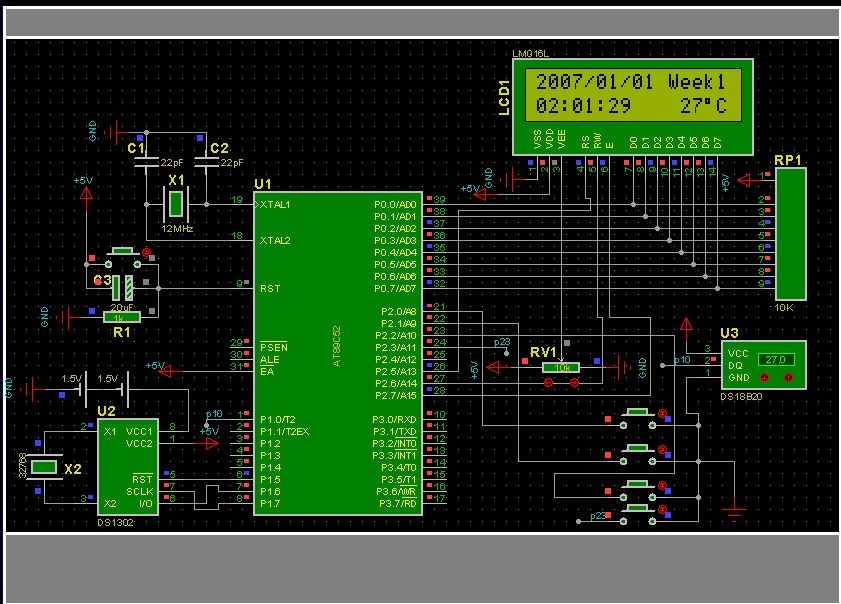Increase DS18B20 temperature with right red button

(789, 377)
